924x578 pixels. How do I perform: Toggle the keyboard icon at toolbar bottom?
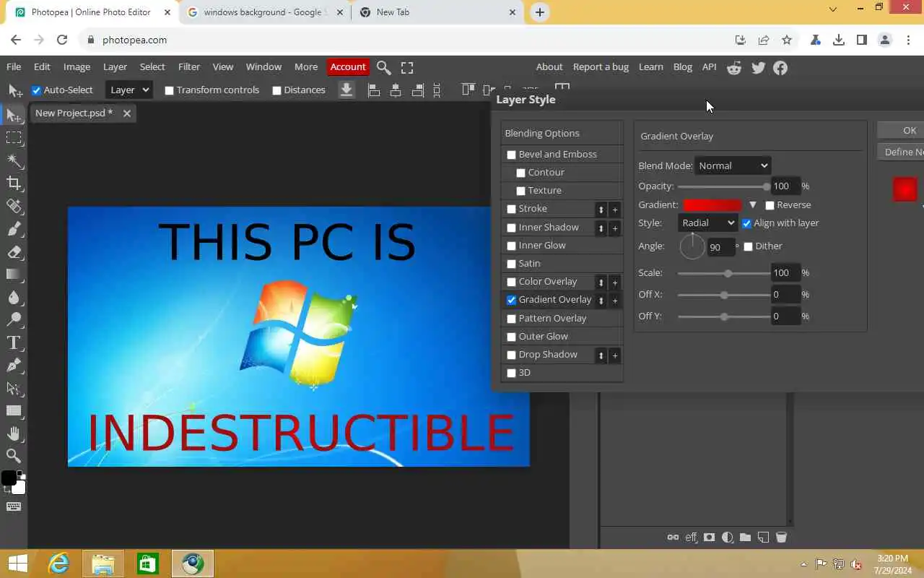(14, 506)
